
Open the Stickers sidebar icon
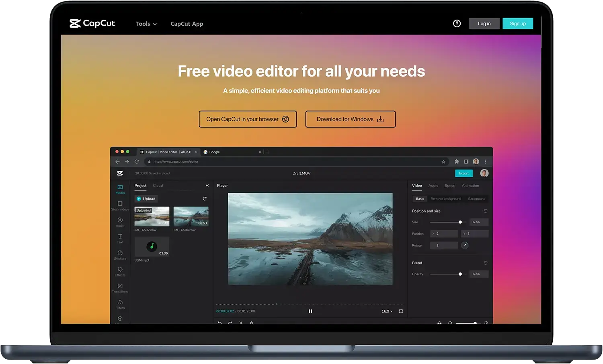coord(120,255)
